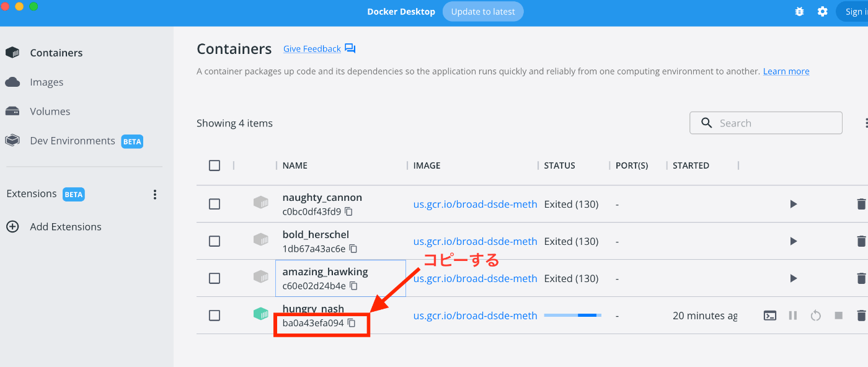Start the amazing_hawking container

(x=794, y=278)
